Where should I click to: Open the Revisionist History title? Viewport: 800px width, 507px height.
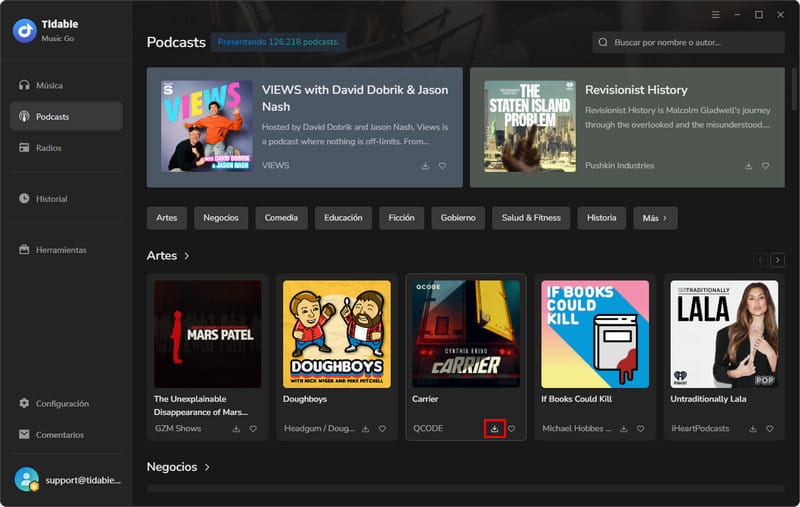(636, 90)
